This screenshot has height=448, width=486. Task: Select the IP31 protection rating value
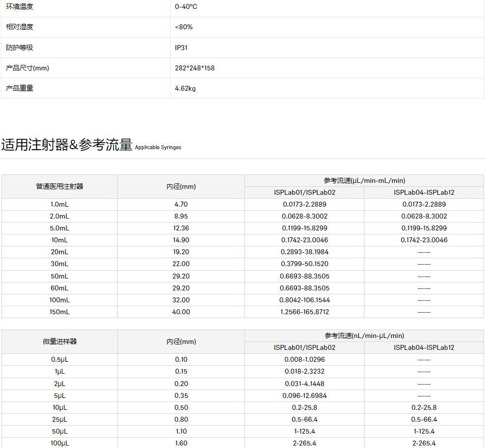tap(181, 48)
